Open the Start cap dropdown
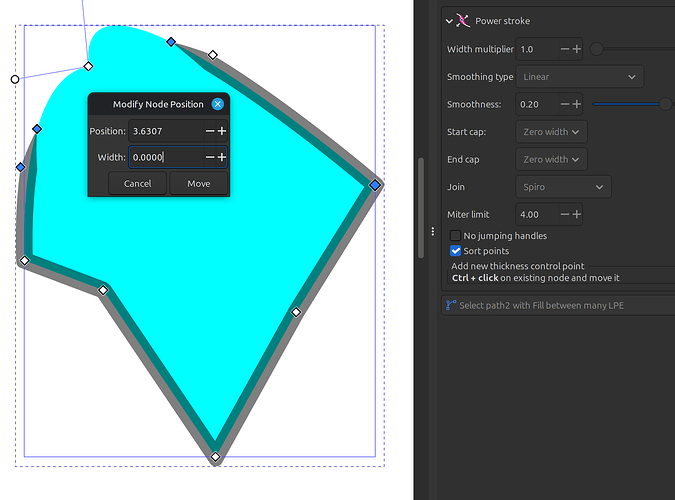Screen dimensions: 675x500 pos(551,132)
